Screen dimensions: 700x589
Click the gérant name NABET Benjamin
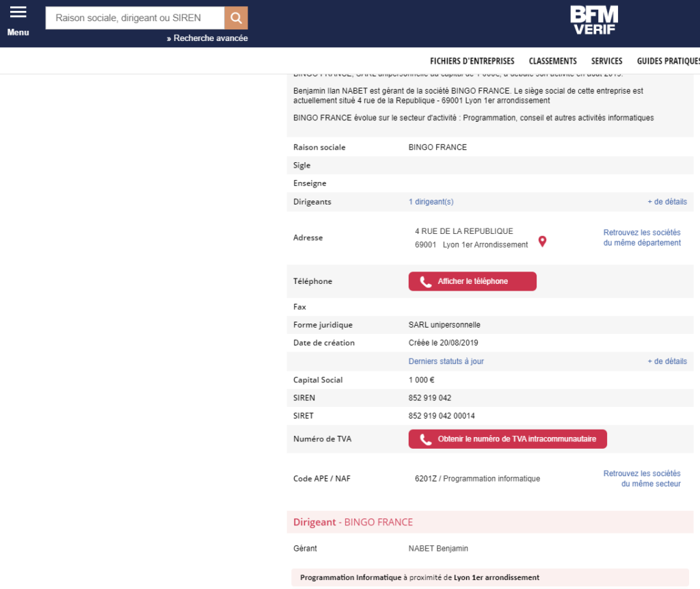click(438, 549)
